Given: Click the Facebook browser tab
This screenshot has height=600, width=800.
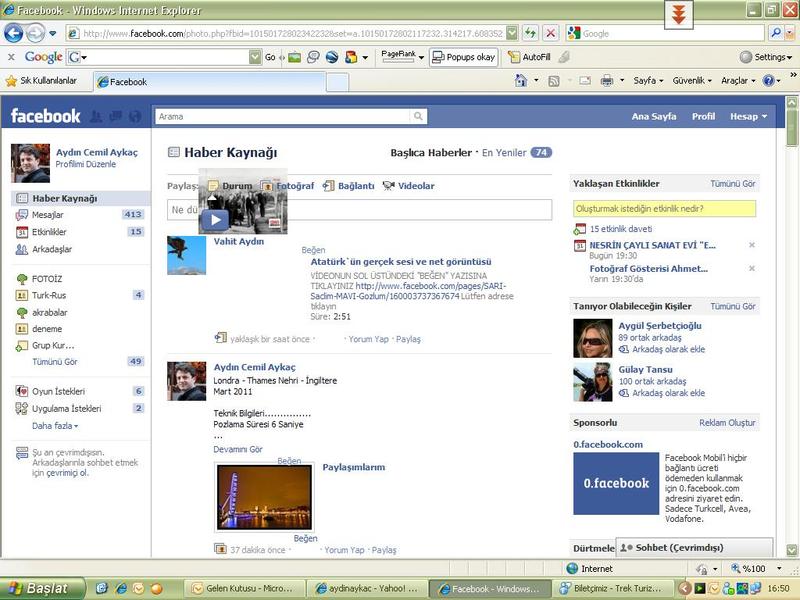Looking at the screenshot, I should (x=209, y=82).
